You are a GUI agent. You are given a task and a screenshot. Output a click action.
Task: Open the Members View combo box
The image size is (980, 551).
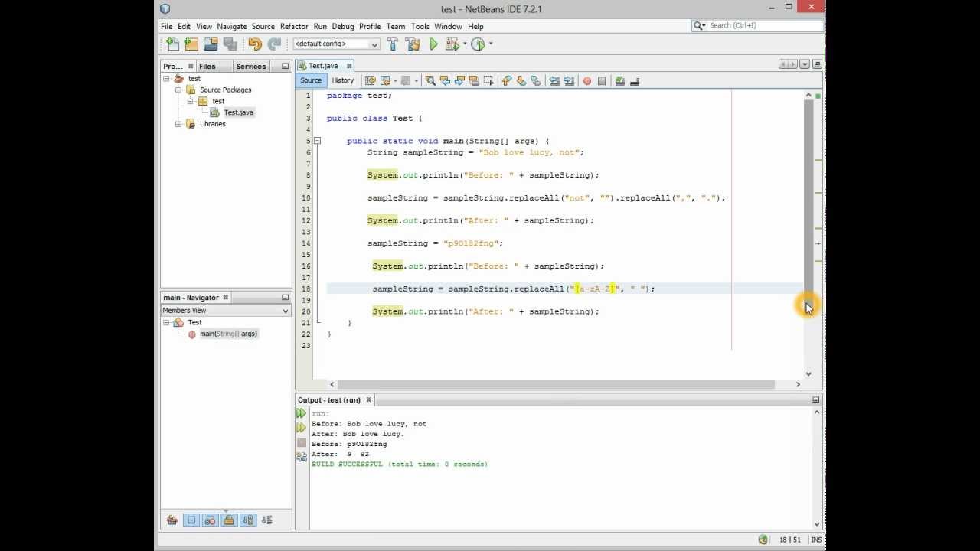click(225, 311)
